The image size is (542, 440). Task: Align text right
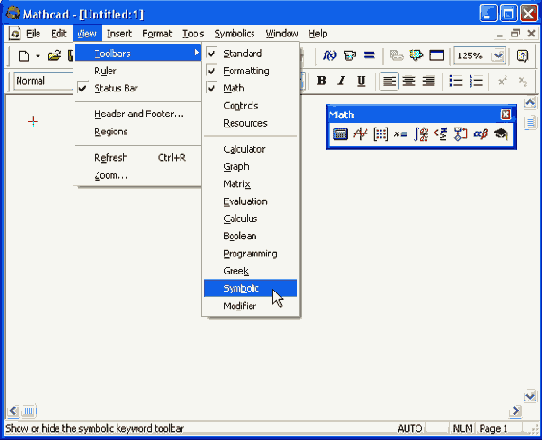(429, 81)
